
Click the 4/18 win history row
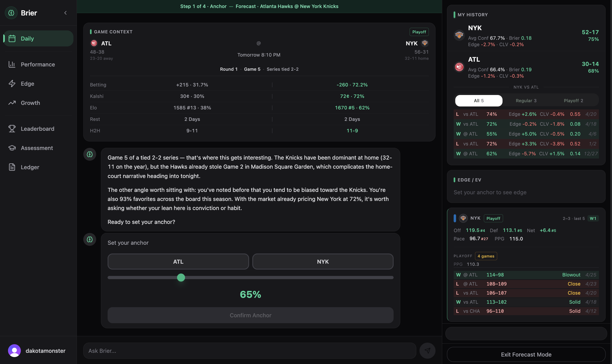coord(526,124)
